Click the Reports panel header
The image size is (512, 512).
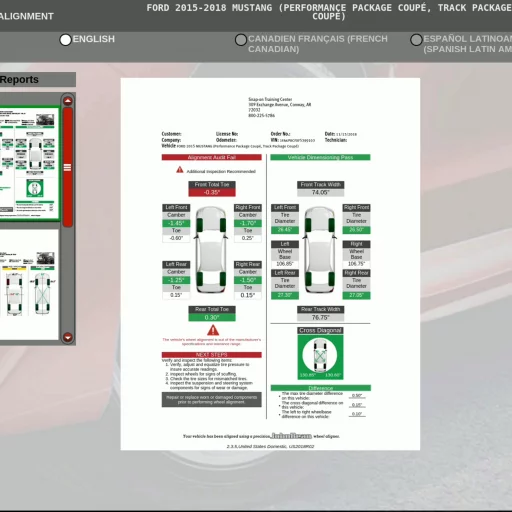[38, 80]
